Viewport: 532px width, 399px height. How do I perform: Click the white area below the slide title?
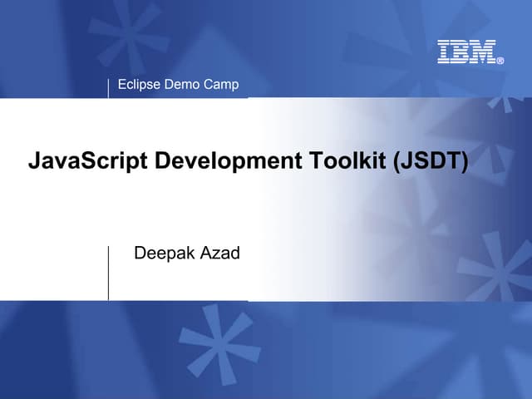[x=125, y=208]
